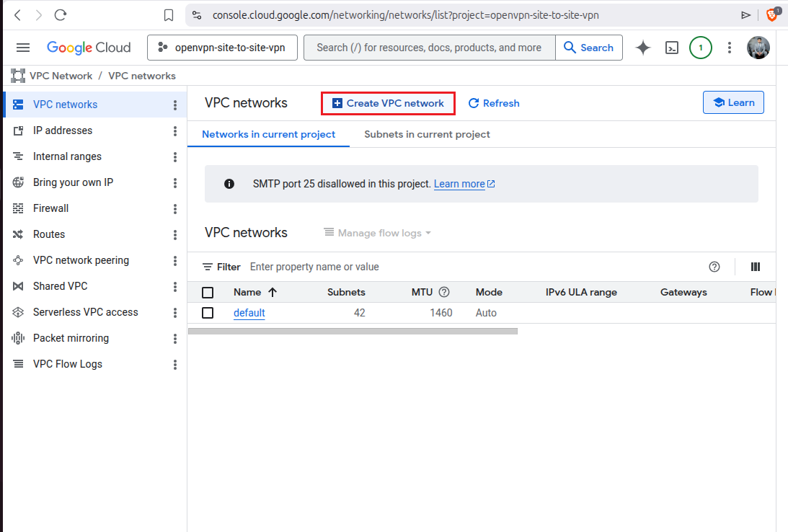Go back with browser back arrow
Viewport: 788px width, 532px height.
tap(17, 15)
